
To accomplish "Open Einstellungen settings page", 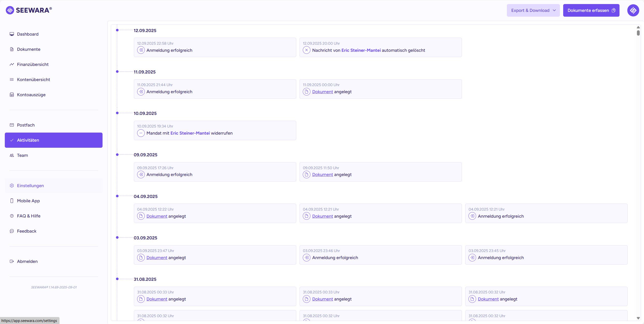I will tap(30, 186).
